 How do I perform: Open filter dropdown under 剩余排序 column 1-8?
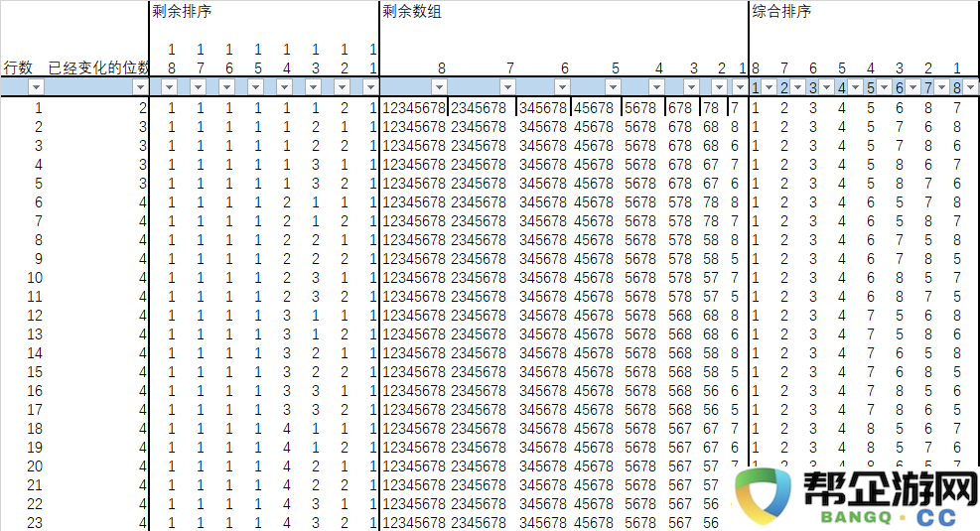[x=170, y=86]
